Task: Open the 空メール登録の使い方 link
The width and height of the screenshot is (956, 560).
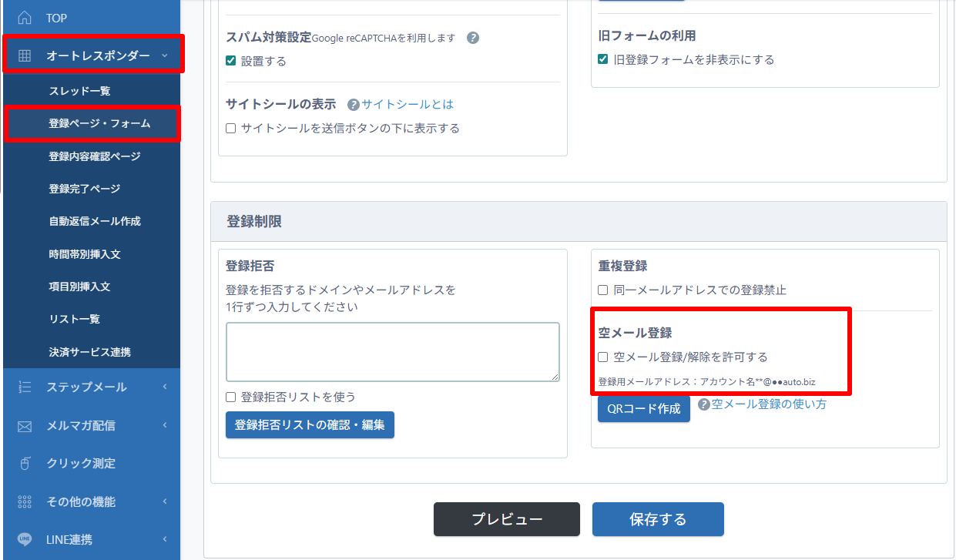Action: pos(768,404)
